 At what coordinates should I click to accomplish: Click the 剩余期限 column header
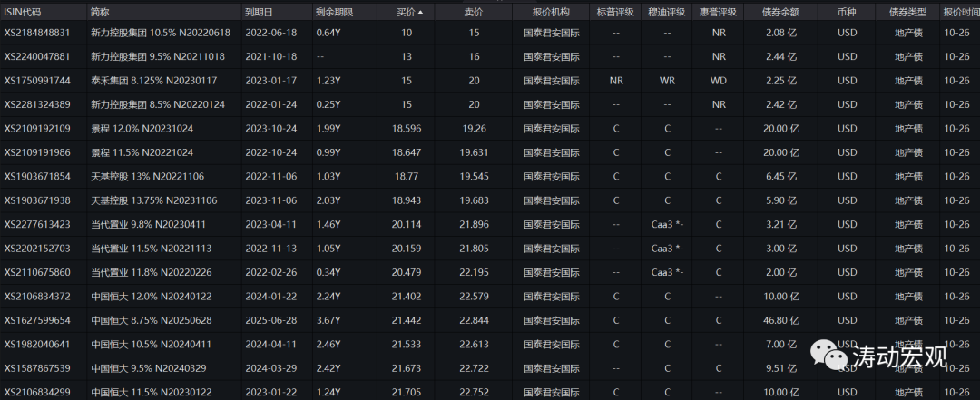[333, 13]
